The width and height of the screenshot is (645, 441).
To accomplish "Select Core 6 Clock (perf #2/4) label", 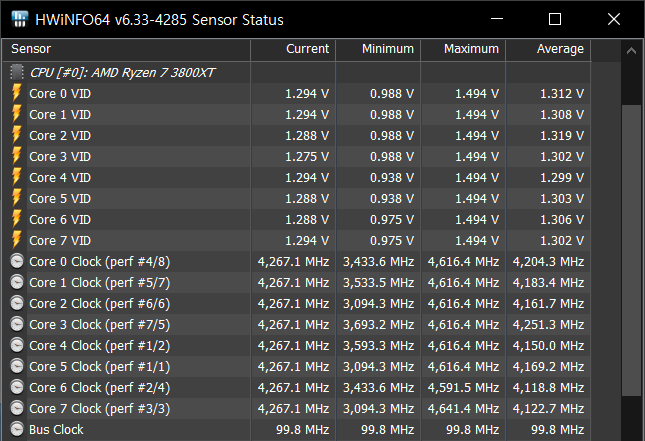I will (100, 388).
